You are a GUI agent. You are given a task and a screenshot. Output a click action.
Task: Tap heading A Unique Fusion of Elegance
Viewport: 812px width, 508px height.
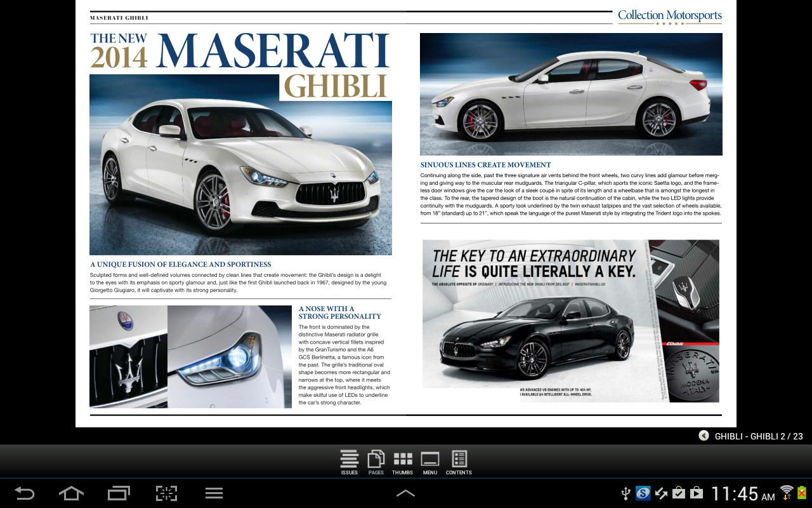click(x=181, y=264)
